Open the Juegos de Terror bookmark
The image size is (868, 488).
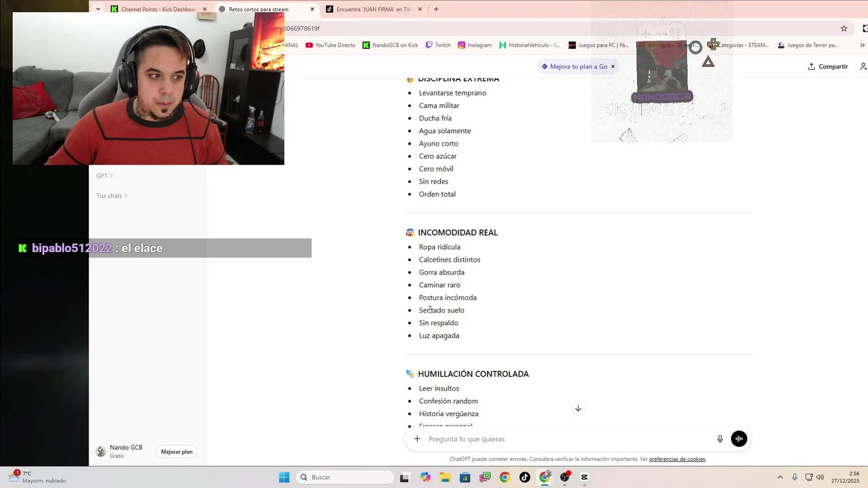(x=808, y=45)
